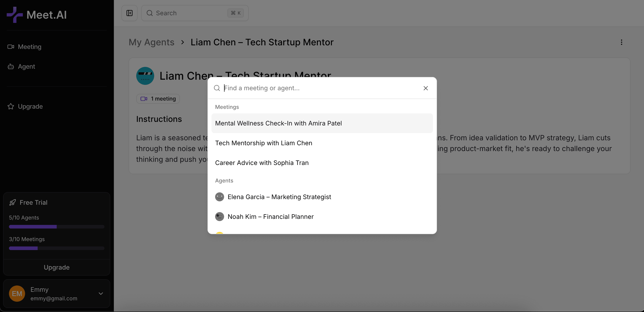Click the video camera Meeting icon
Screen dimensions: 644x312
click(x=11, y=47)
